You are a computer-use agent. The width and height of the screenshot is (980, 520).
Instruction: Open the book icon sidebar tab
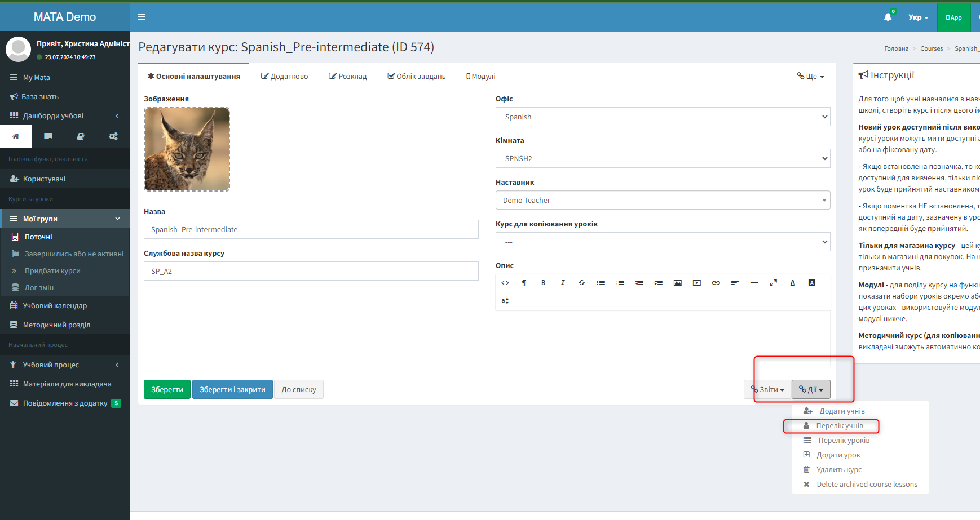81,136
